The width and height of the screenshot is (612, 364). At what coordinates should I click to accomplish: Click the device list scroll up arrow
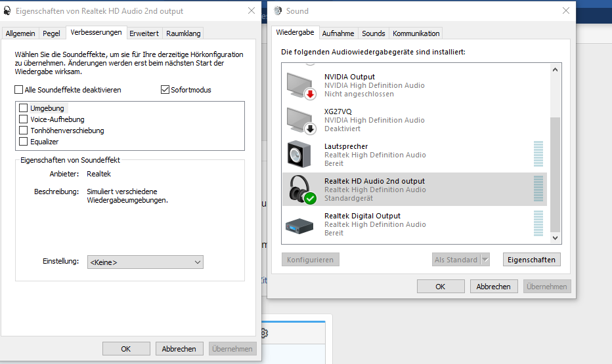coord(555,70)
